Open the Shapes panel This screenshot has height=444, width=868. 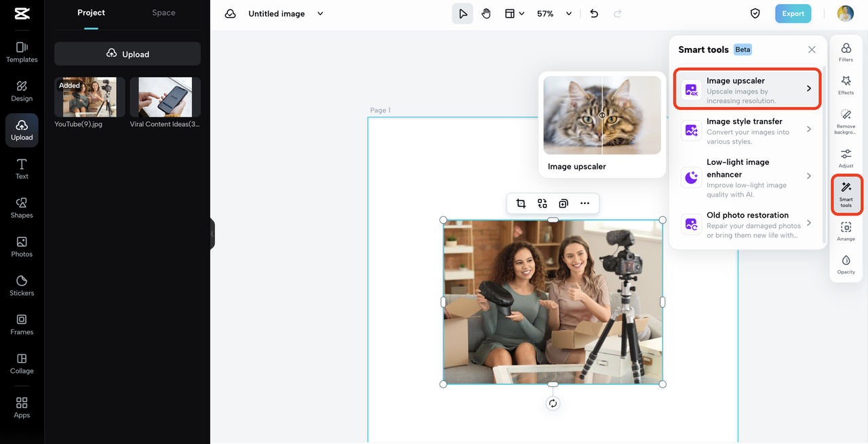[x=22, y=208]
